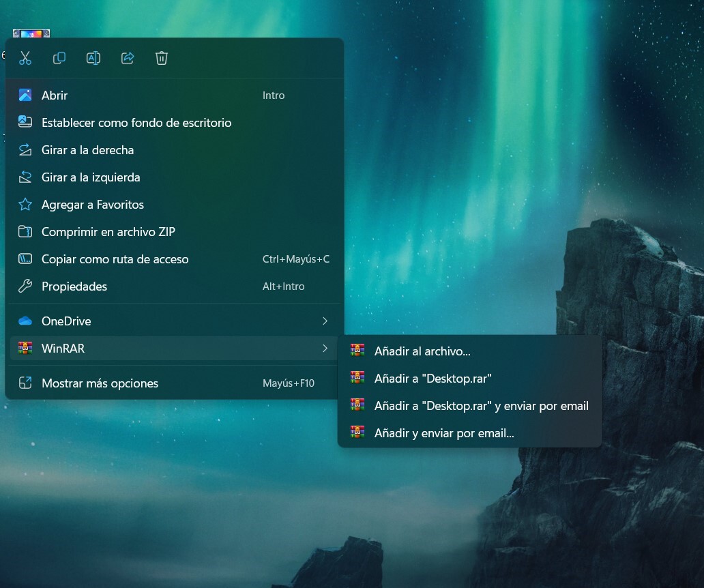704x588 pixels.
Task: Click the OneDrive cloud icon
Action: pos(25,321)
